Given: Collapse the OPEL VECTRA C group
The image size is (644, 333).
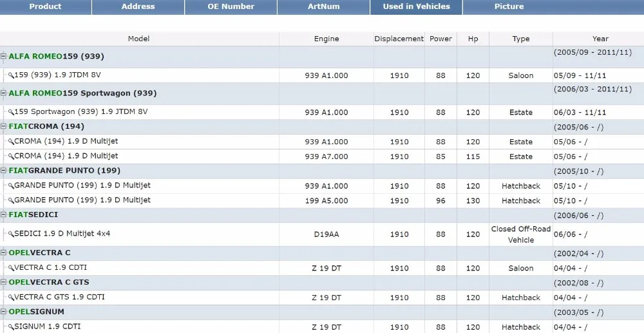Looking at the screenshot, I should pyautogui.click(x=4, y=252).
